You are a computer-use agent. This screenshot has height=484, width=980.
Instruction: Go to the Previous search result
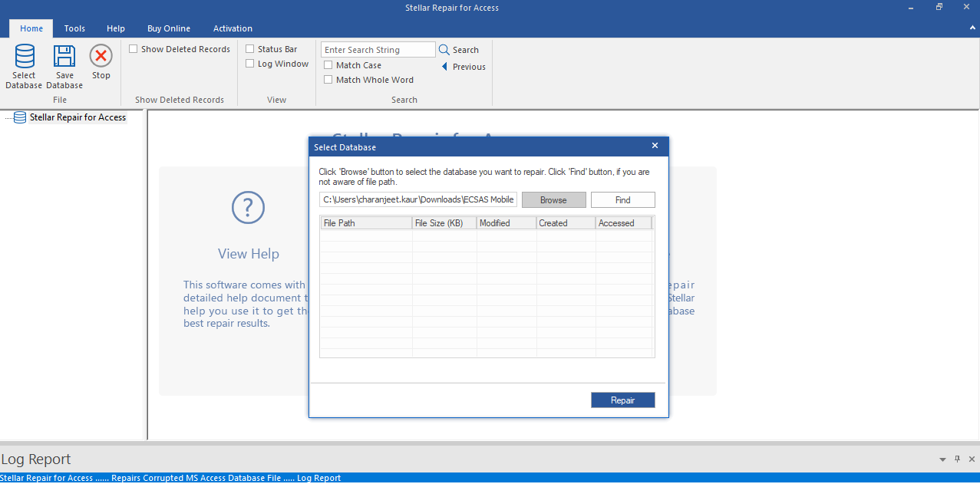[x=464, y=67]
